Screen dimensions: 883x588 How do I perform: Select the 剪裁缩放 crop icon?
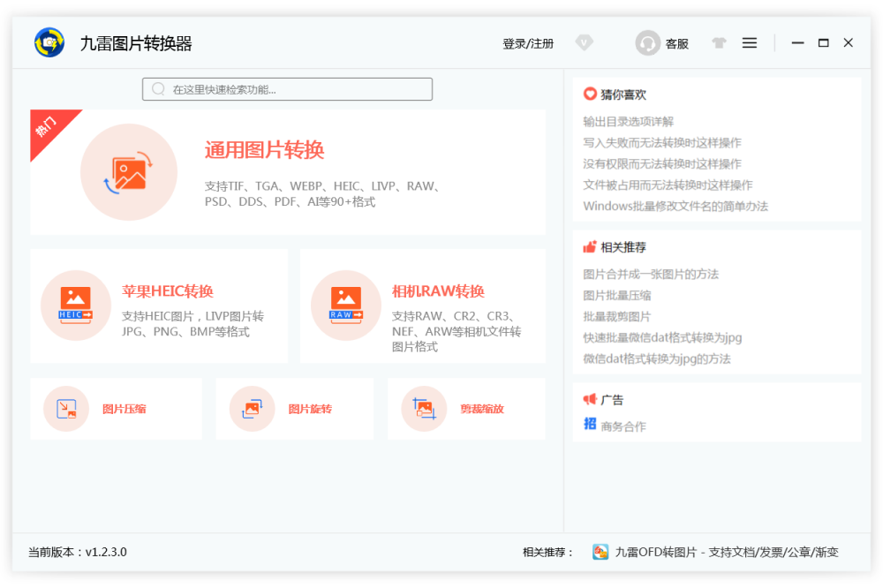[424, 409]
